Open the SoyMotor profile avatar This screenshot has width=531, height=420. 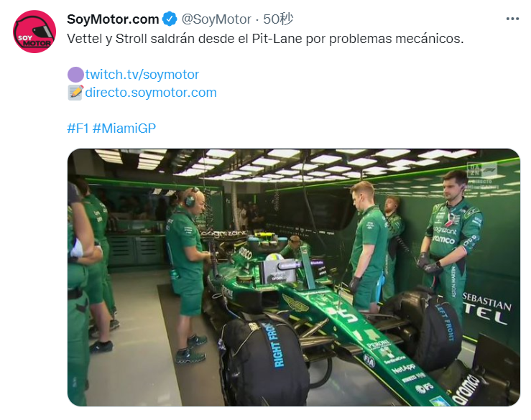[34, 32]
